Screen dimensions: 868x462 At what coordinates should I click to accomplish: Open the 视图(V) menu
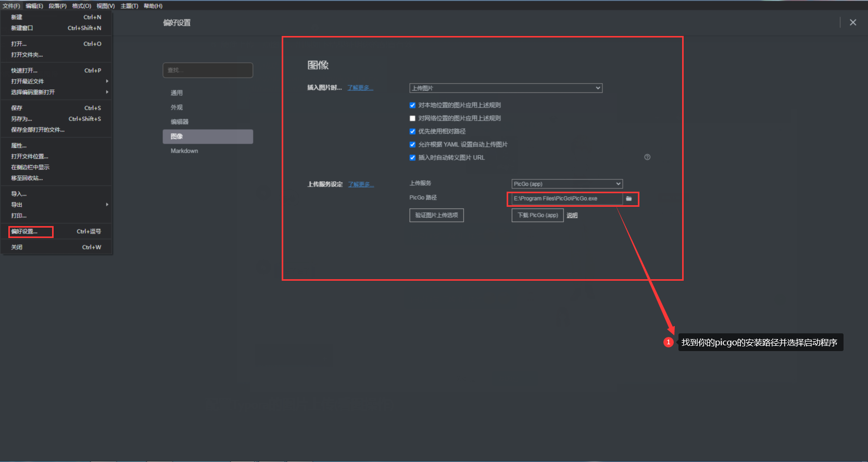[105, 6]
